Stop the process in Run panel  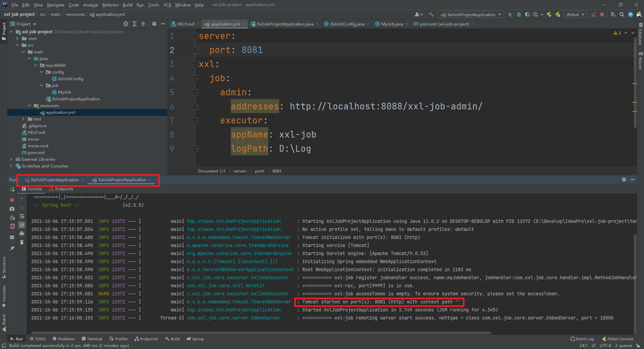coord(12,200)
